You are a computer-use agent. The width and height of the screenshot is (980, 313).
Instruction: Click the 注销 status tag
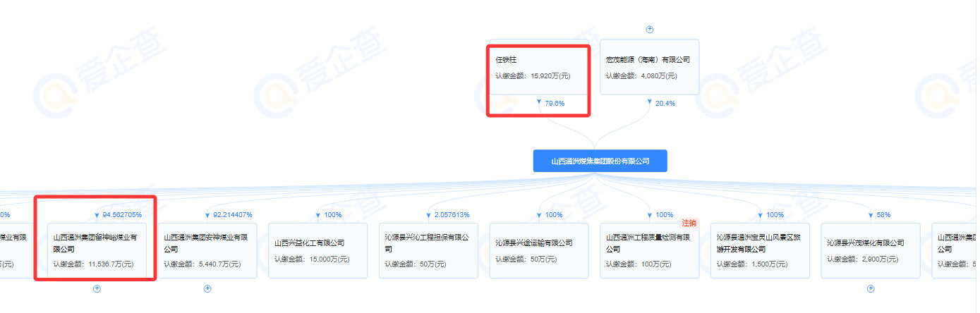pos(689,223)
